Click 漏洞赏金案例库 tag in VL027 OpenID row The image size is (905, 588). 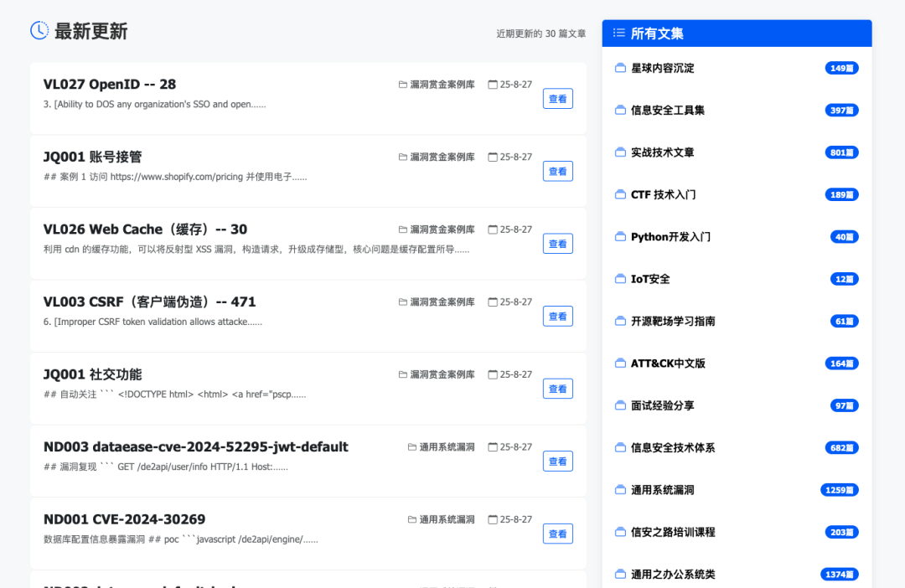[x=442, y=85]
